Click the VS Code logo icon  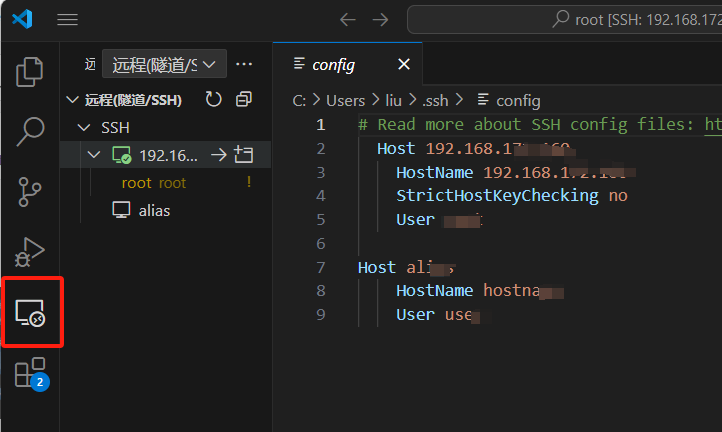22,19
